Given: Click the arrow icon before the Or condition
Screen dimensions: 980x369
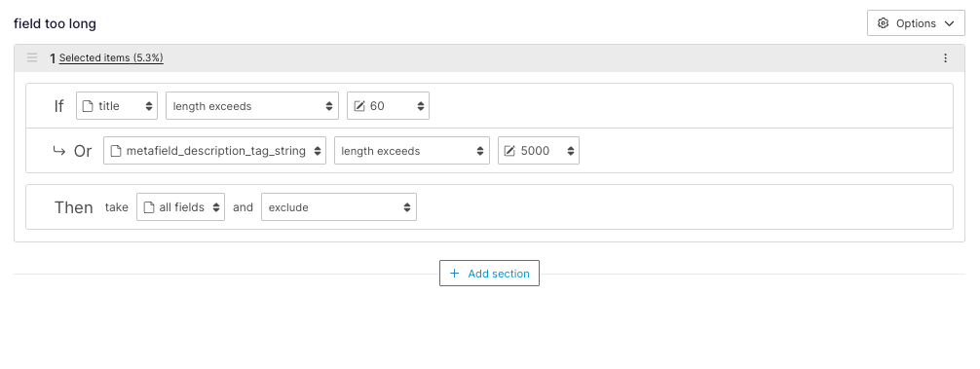Looking at the screenshot, I should pos(58,151).
